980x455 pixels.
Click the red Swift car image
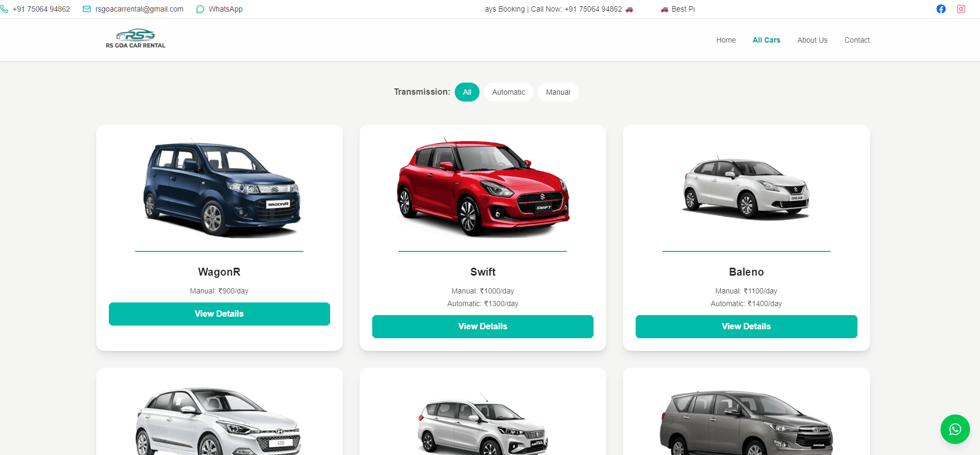point(483,187)
